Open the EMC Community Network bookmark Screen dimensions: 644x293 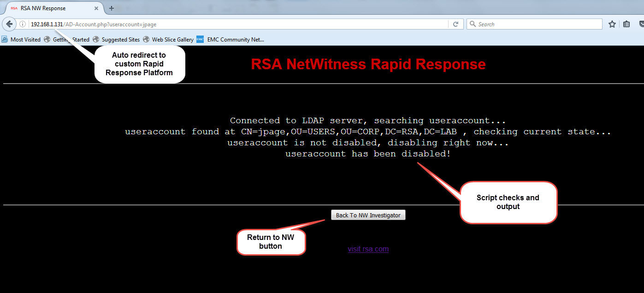230,40
